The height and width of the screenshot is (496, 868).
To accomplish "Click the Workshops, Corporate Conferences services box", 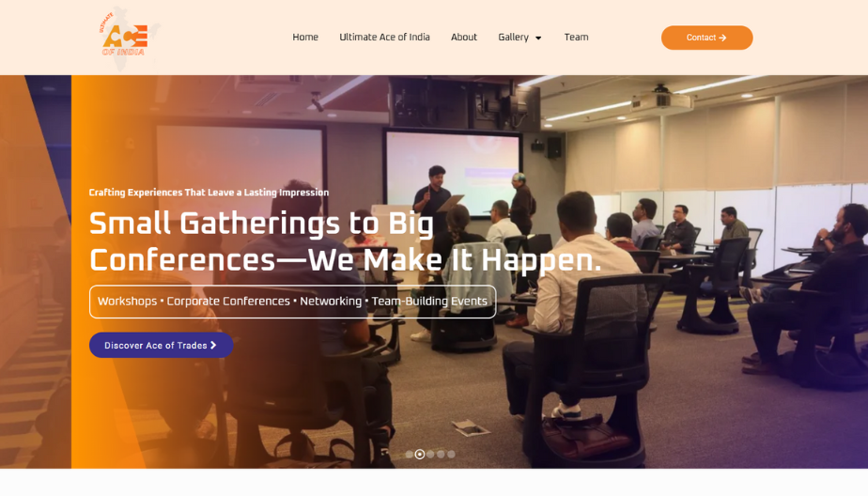I will [x=292, y=302].
